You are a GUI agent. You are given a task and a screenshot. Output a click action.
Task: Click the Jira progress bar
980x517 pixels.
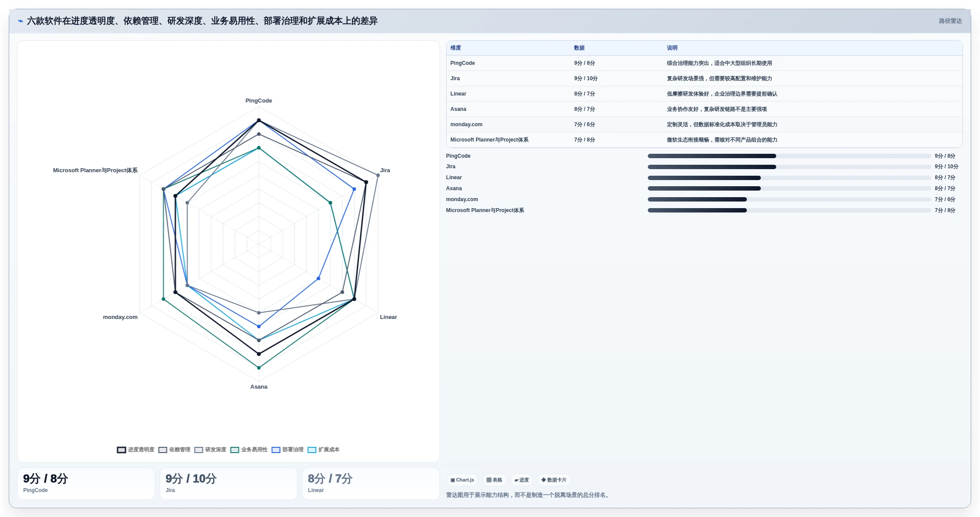(789, 167)
